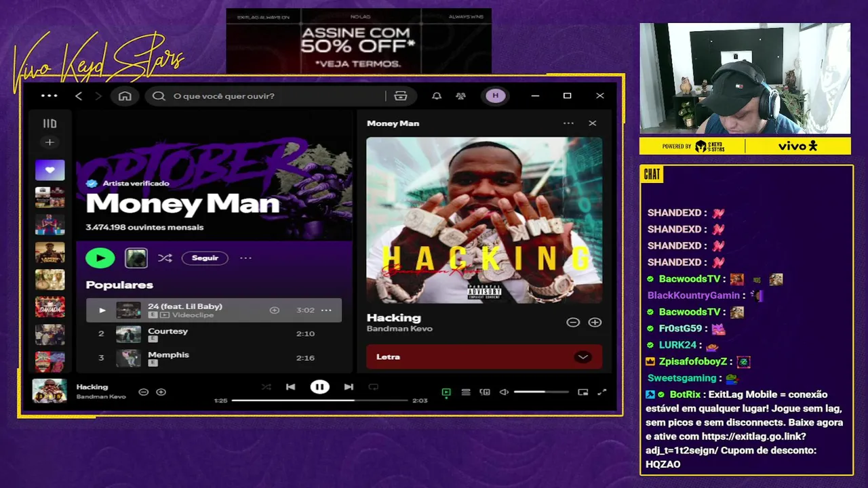Adjust the volume slider
The height and width of the screenshot is (488, 868).
coord(541,392)
